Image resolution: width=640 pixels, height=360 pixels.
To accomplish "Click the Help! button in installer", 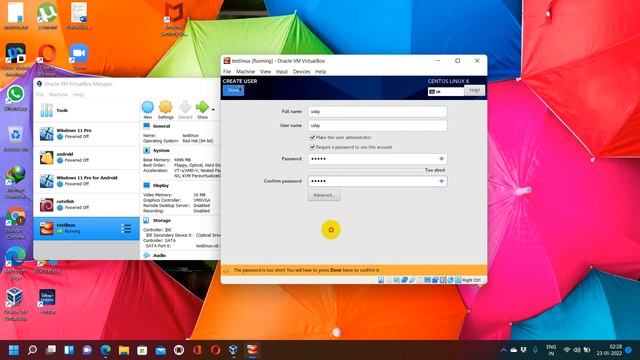I will pyautogui.click(x=474, y=90).
